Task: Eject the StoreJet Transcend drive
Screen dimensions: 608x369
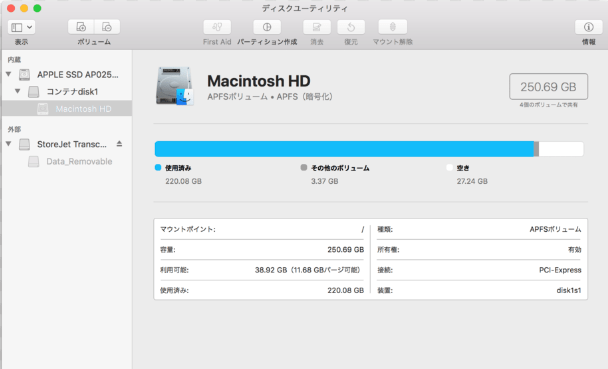Action: click(119, 144)
